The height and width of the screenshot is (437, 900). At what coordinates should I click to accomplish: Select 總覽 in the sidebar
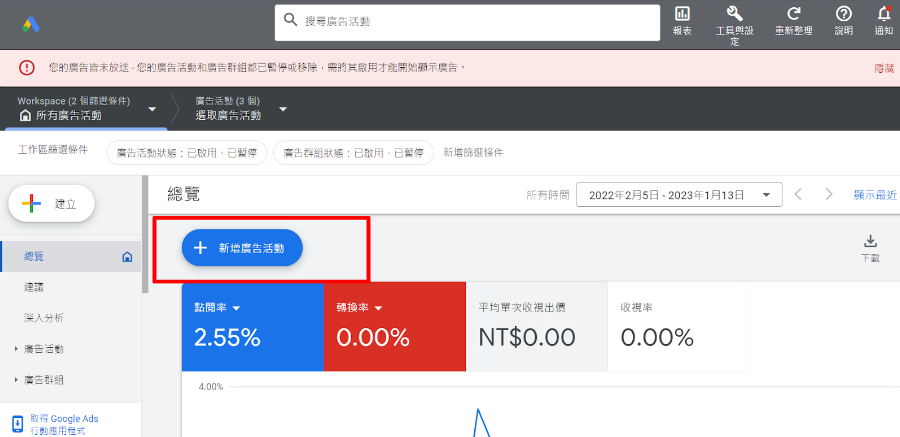click(x=70, y=257)
